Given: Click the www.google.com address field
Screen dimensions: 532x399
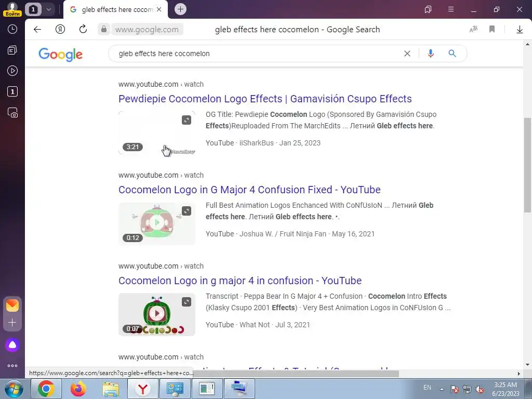Looking at the screenshot, I should [147, 30].
